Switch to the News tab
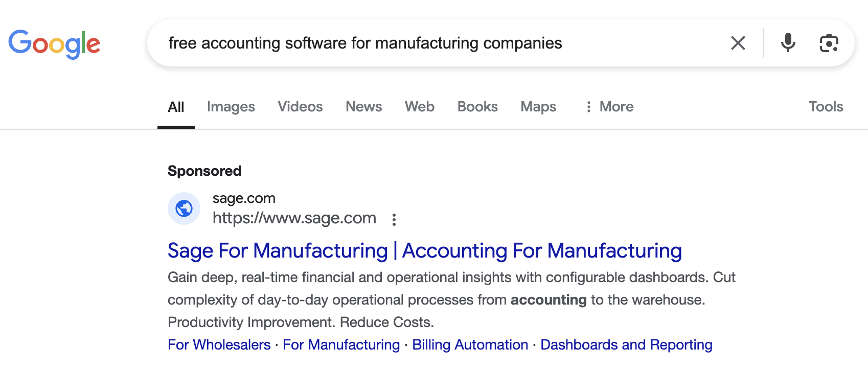The image size is (868, 371). point(363,106)
